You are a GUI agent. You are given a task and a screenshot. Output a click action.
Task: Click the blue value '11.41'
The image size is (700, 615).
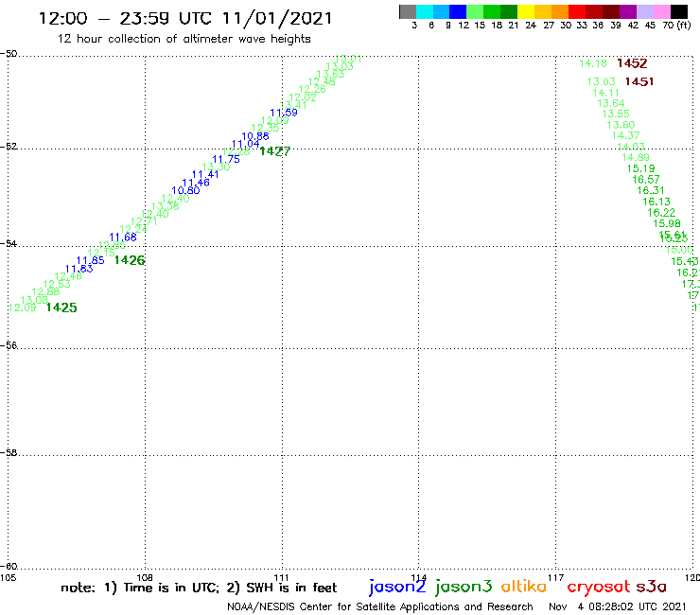point(205,175)
